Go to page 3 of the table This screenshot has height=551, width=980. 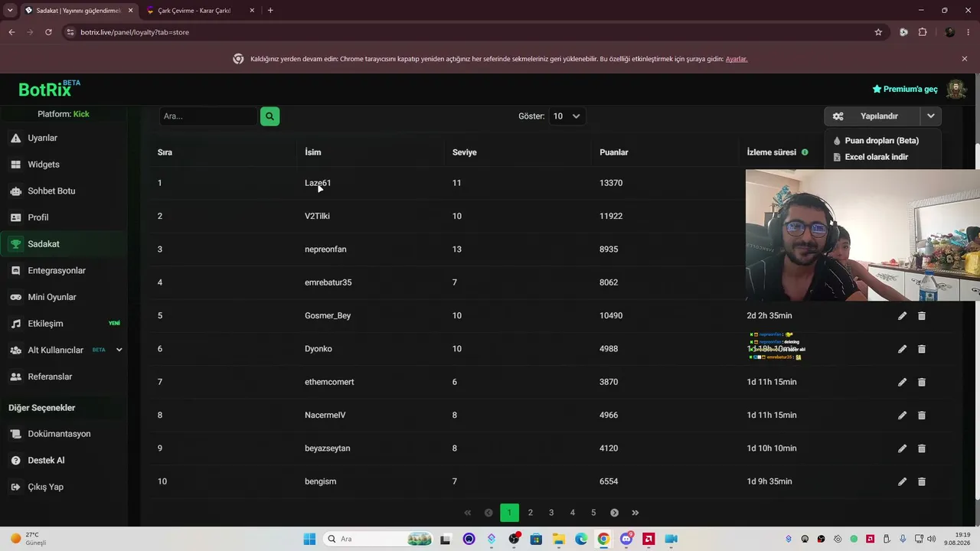coord(551,513)
